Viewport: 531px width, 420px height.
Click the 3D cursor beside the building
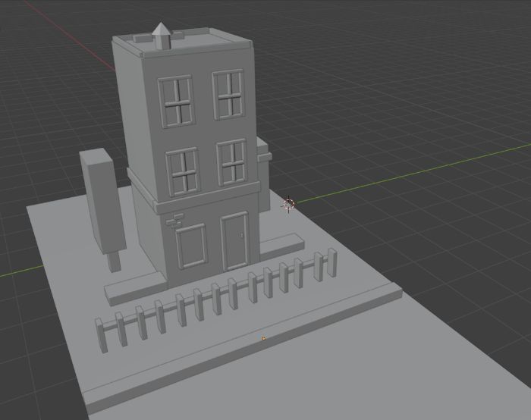[288, 204]
